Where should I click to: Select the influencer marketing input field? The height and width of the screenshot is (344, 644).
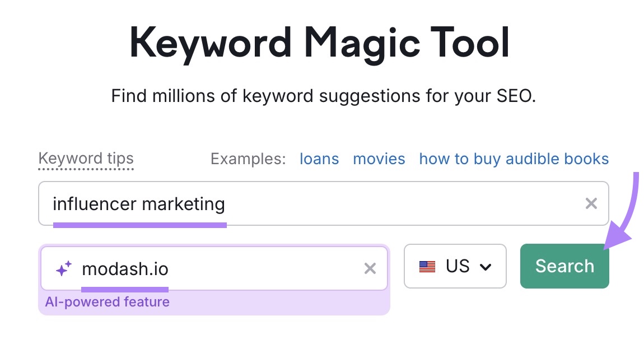coord(280,203)
